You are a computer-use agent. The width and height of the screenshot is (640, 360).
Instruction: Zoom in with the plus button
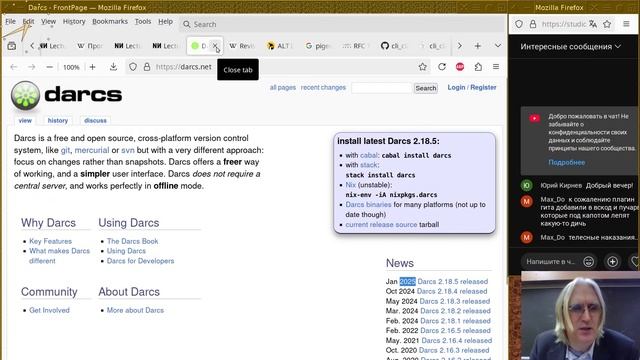point(93,67)
